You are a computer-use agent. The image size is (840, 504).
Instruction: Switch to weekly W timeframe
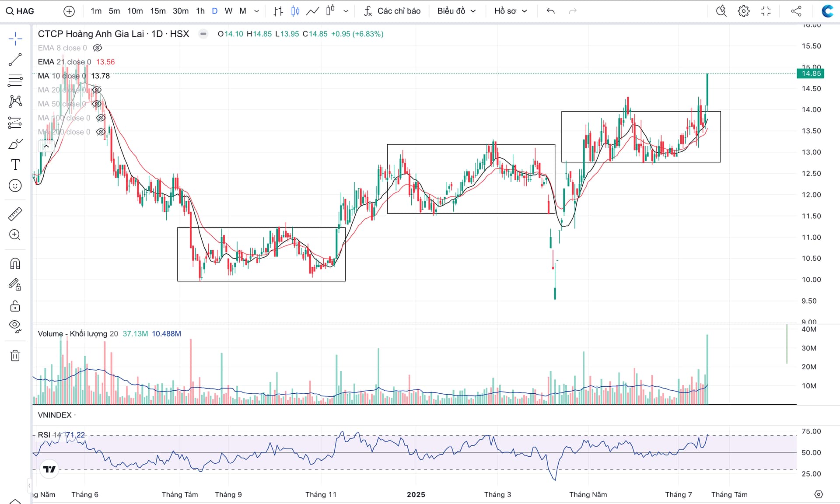coord(228,11)
